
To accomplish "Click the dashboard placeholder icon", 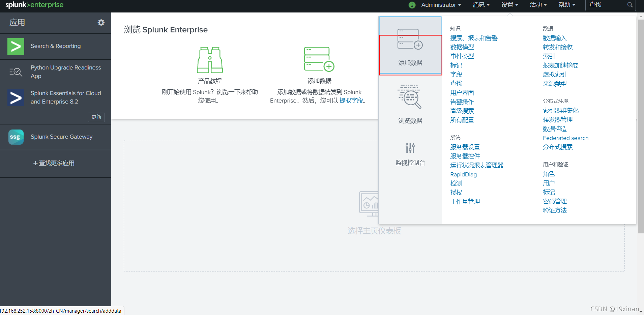I will [x=369, y=204].
